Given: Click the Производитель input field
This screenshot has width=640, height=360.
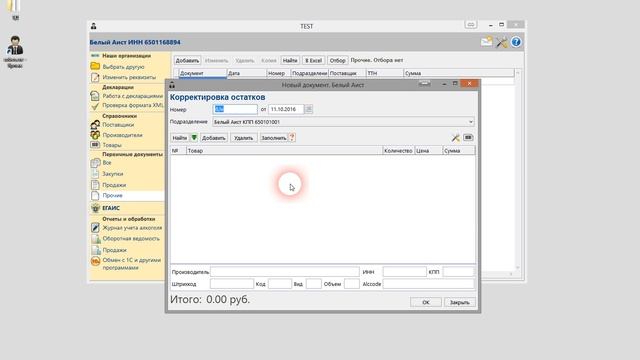Looking at the screenshot, I should coord(285,272).
